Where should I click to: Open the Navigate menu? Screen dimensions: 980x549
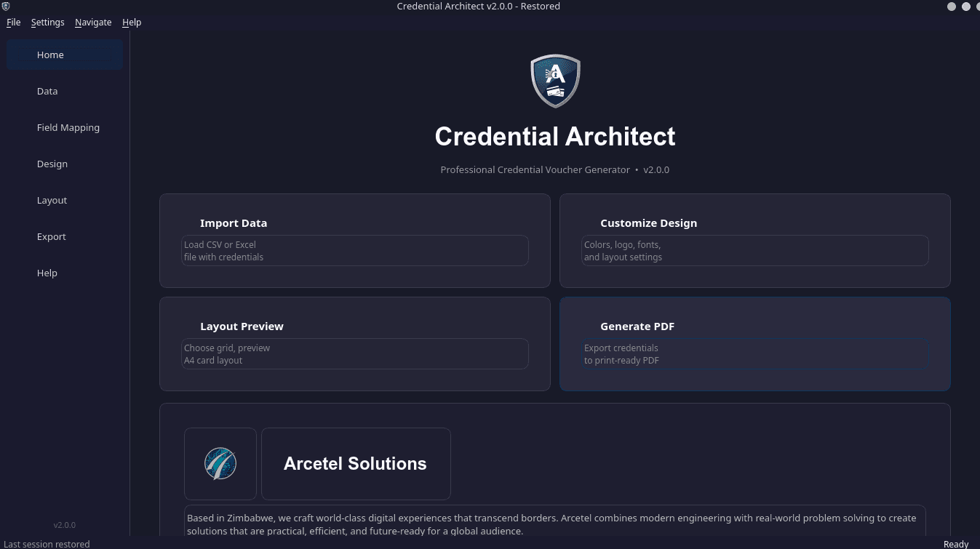coord(93,22)
